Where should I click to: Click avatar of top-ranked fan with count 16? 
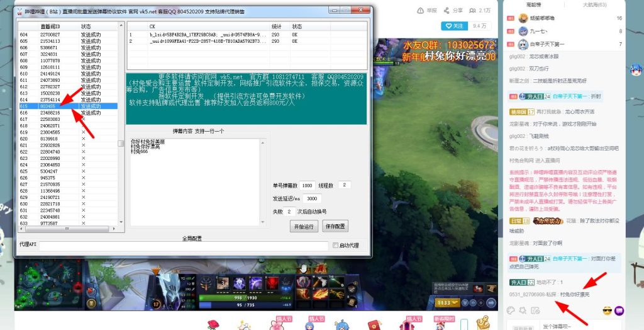click(x=523, y=18)
